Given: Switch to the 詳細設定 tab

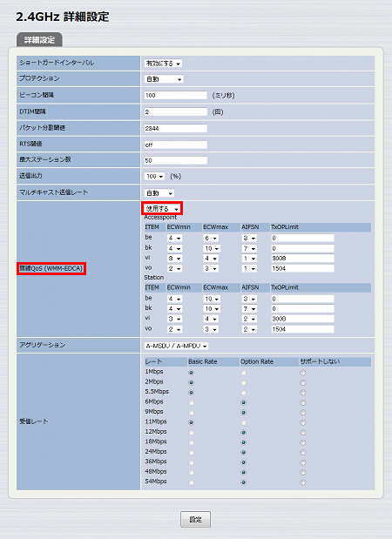Looking at the screenshot, I should tap(39, 40).
